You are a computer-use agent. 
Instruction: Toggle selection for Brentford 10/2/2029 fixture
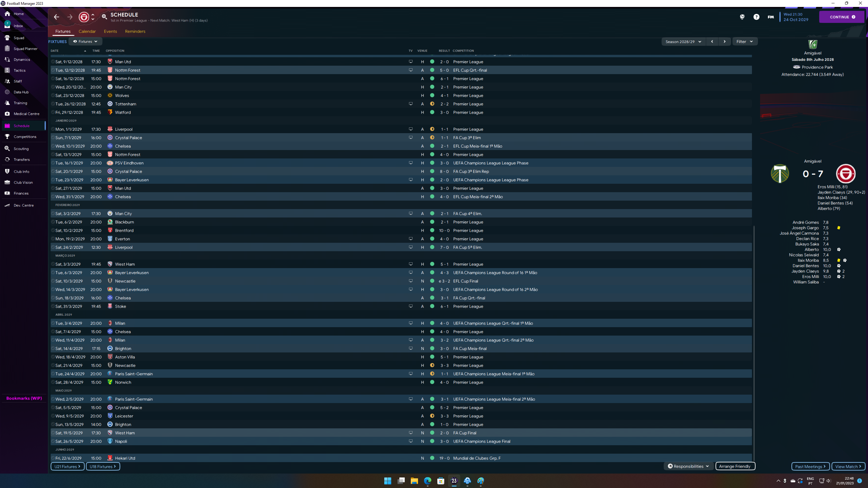point(53,230)
